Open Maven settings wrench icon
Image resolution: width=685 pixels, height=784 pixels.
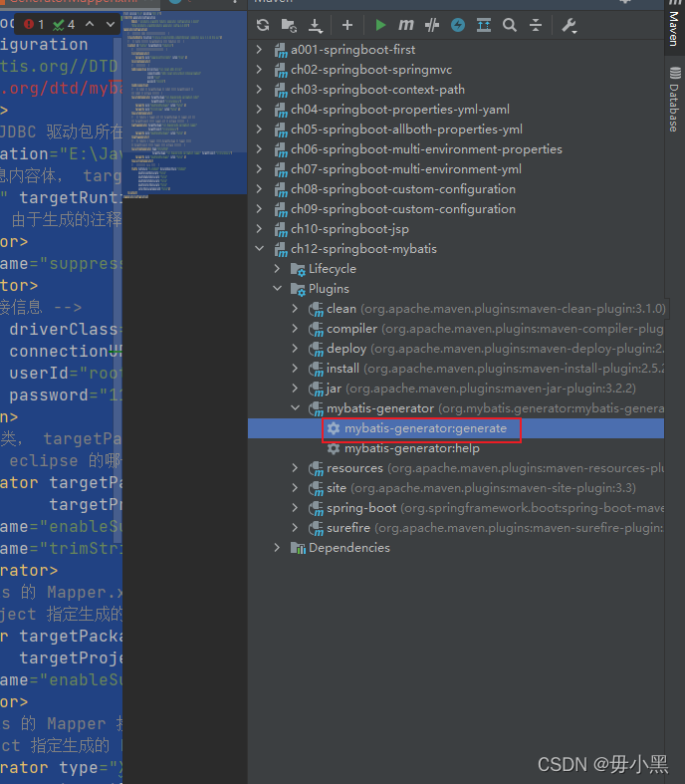[570, 25]
